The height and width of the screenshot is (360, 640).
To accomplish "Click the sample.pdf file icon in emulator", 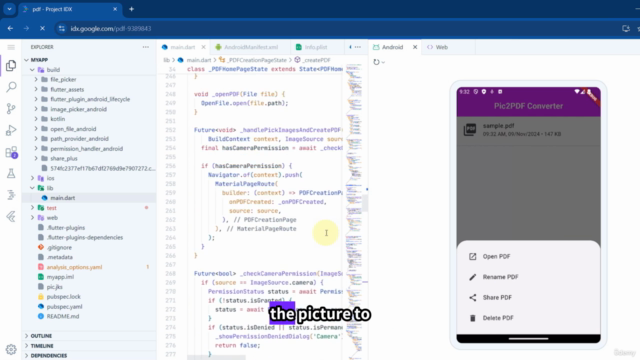I will 470,130.
